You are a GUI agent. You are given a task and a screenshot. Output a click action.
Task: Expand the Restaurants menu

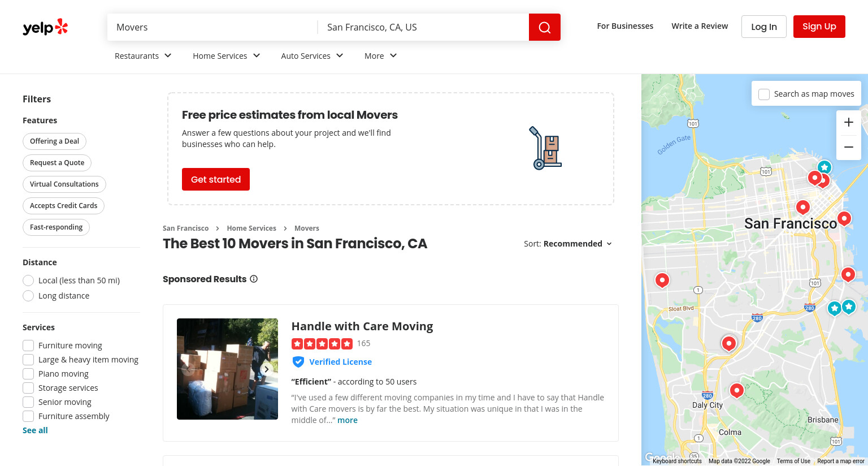coord(143,56)
